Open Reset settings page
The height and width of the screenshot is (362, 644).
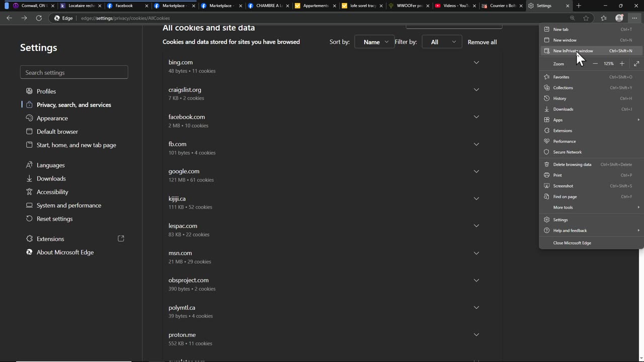[74, 219]
